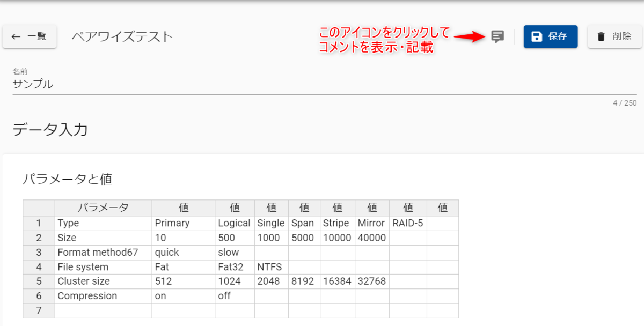
Task: Select the 500 value cell
Action: coord(235,238)
